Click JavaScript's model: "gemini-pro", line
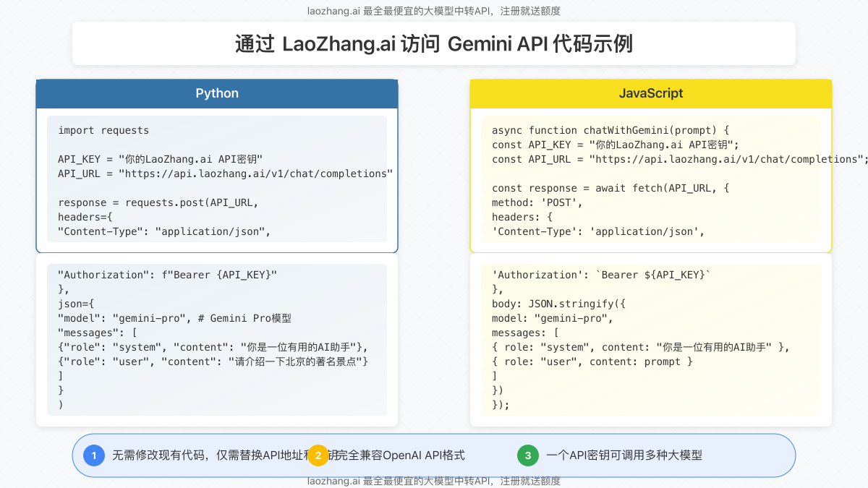Viewport: 868px width, 488px height. 553,318
